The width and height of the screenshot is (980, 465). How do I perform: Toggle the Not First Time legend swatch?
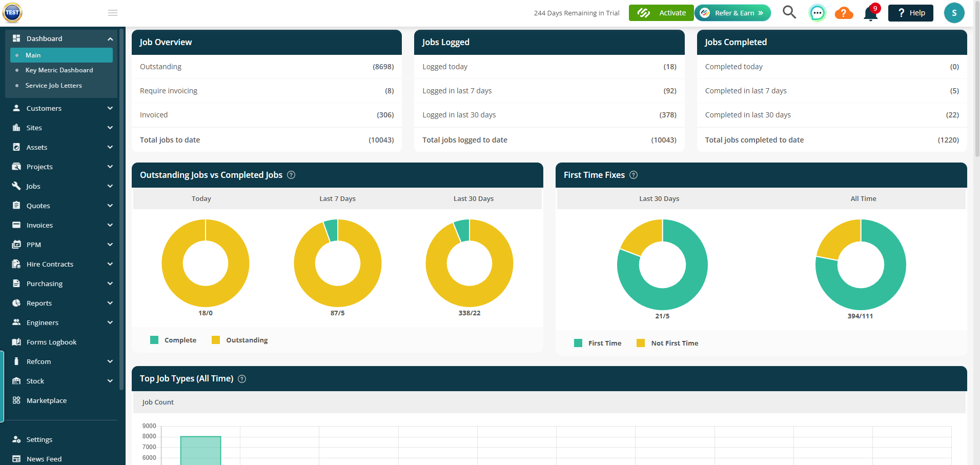click(x=641, y=343)
